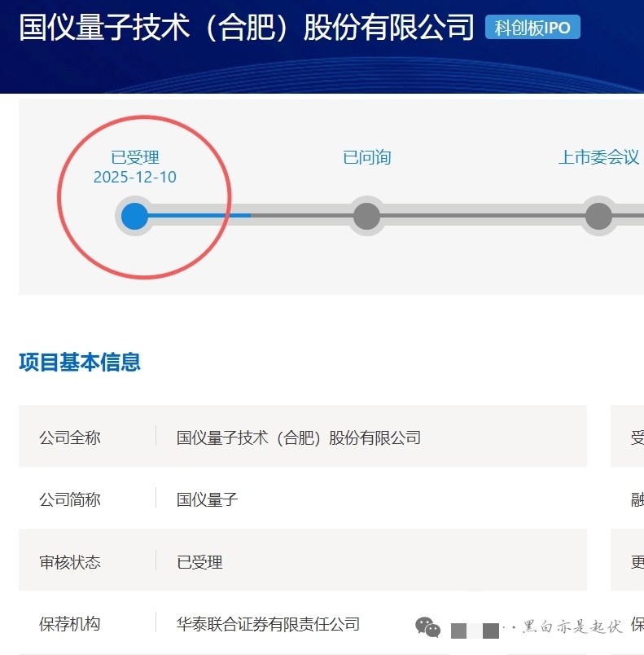Select the full company name value in table

pos(299,437)
